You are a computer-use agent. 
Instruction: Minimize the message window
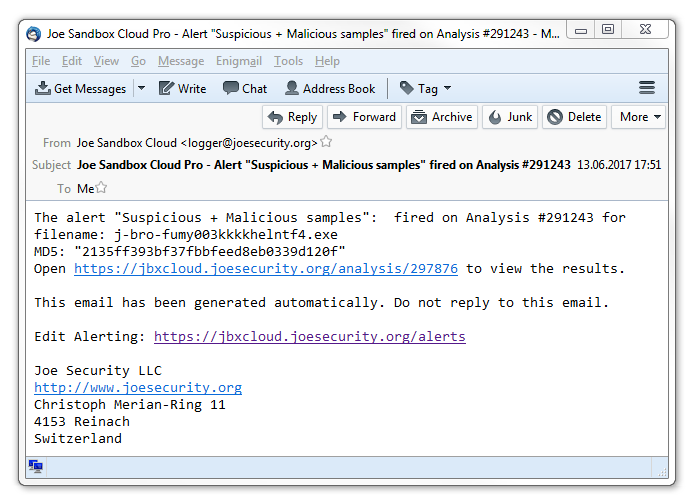pos(581,30)
